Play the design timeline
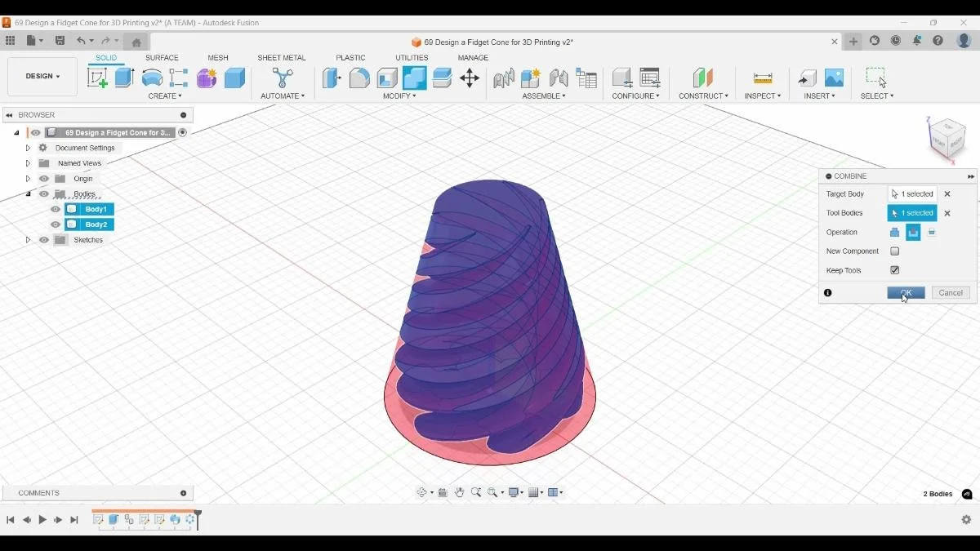The width and height of the screenshot is (980, 551). point(42,520)
